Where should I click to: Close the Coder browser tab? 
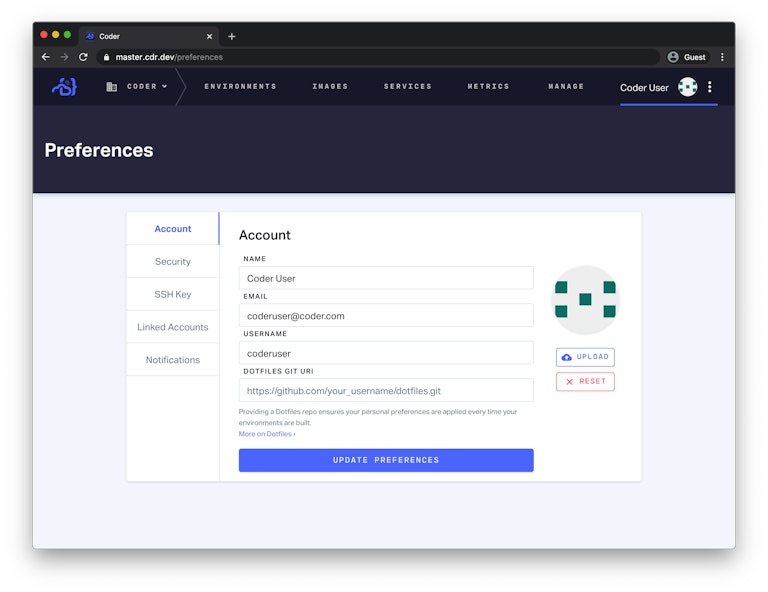point(210,36)
